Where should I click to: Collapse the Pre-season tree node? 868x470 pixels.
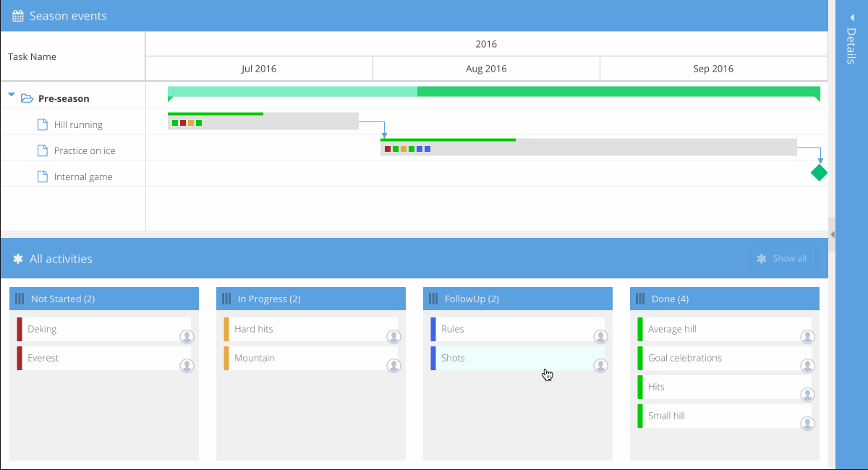(11, 95)
